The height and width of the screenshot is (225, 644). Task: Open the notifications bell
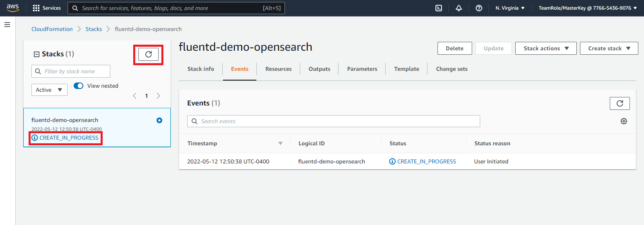point(459,8)
